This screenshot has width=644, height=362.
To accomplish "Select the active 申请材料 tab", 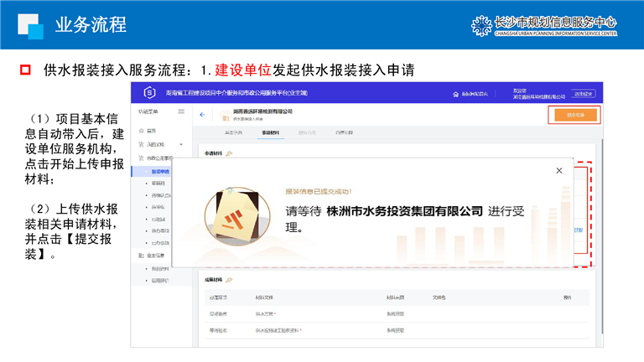I will pyautogui.click(x=269, y=133).
